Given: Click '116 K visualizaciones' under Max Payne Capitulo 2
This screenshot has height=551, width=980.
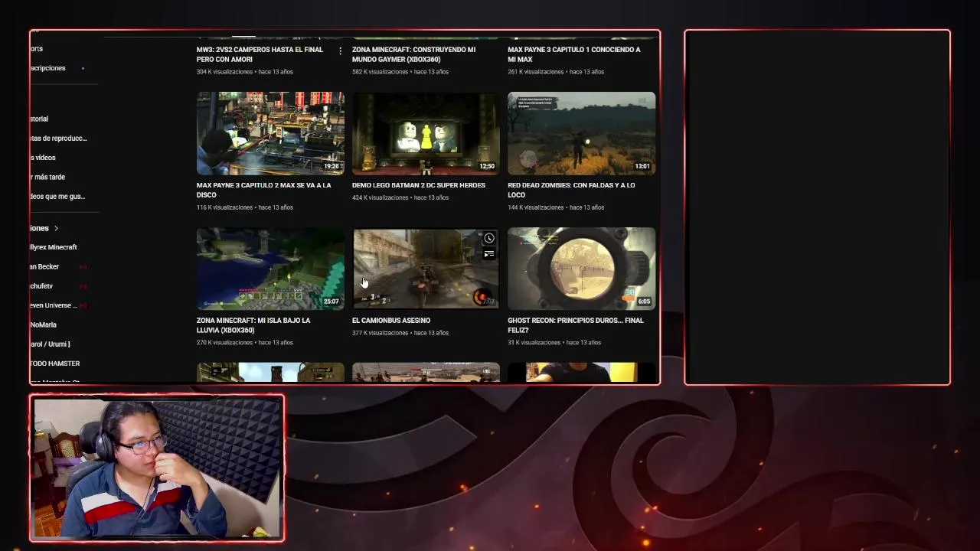Looking at the screenshot, I should (x=224, y=207).
